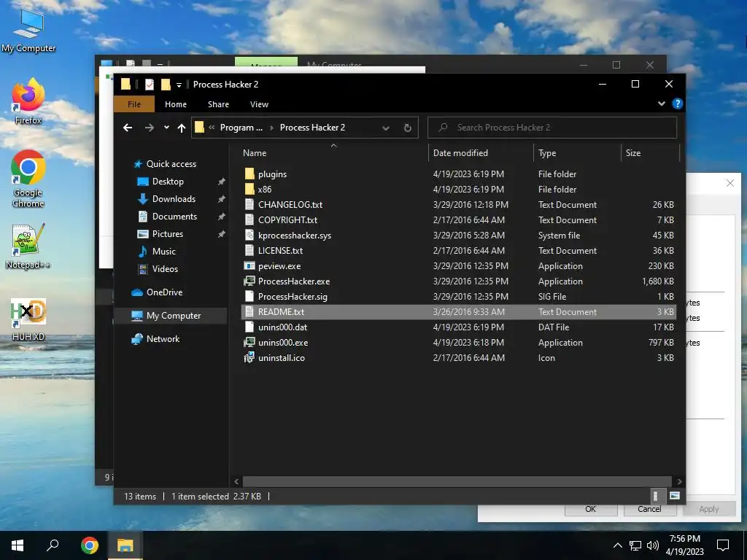This screenshot has height=560, width=747.
Task: Sort files by Size column
Action: click(x=632, y=153)
